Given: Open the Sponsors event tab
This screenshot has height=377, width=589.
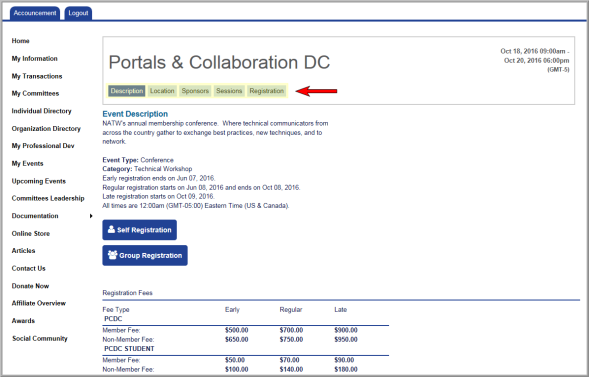Looking at the screenshot, I should pos(195,91).
